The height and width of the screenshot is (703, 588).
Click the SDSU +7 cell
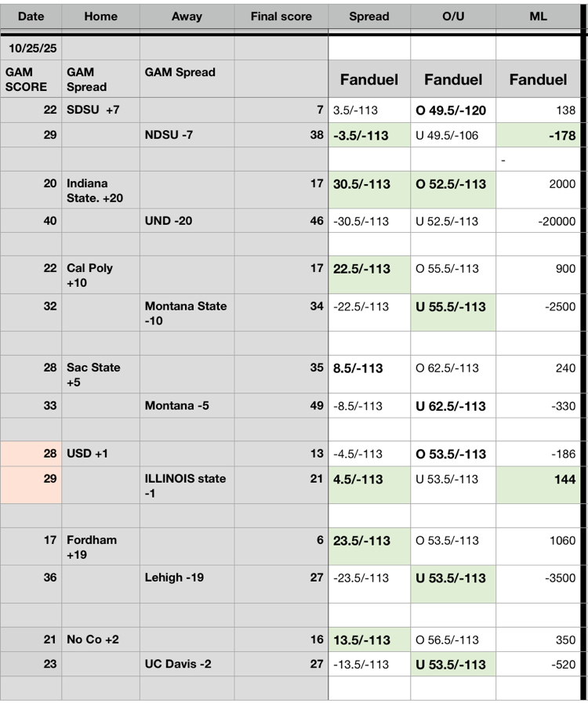click(x=100, y=111)
